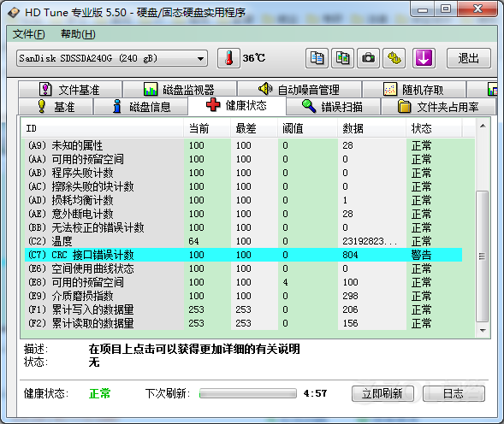The image size is (504, 424).
Task: Click the 立即刷新 button
Action: point(382,393)
